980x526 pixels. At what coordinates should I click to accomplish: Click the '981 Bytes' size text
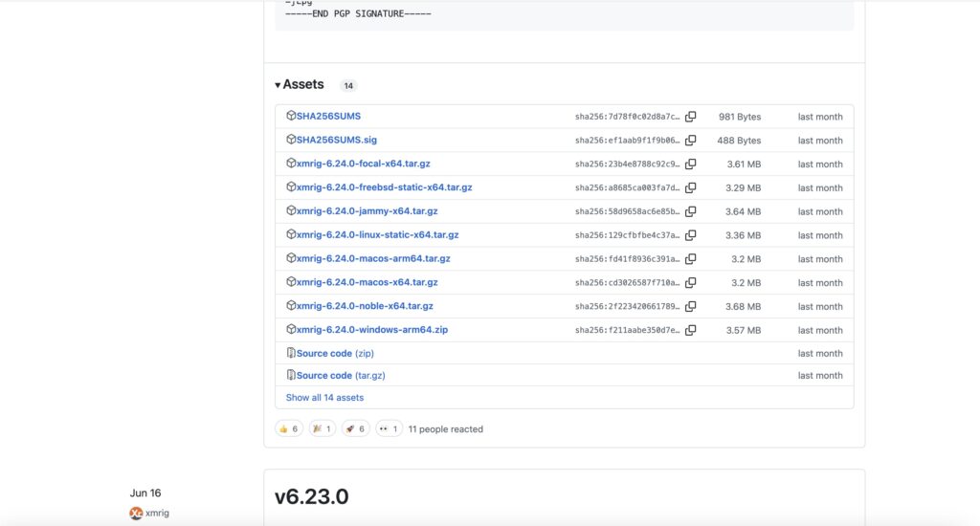click(x=740, y=117)
